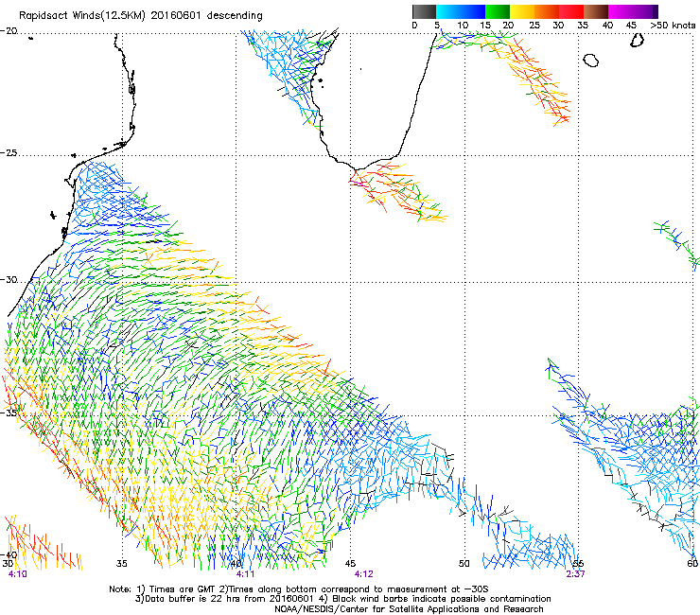Viewport: 700px width, 615px height.
Task: Click the yellow 20-25 knots legend segment
Action: tap(522, 11)
